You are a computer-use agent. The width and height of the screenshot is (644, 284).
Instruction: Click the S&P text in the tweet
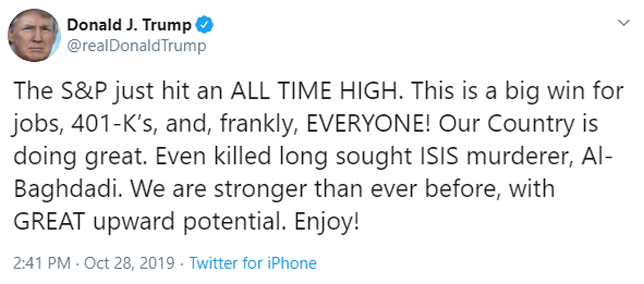coord(84,91)
